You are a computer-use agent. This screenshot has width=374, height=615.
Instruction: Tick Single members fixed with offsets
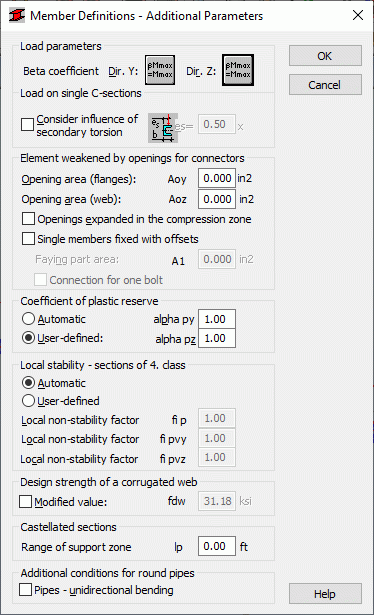[28, 238]
